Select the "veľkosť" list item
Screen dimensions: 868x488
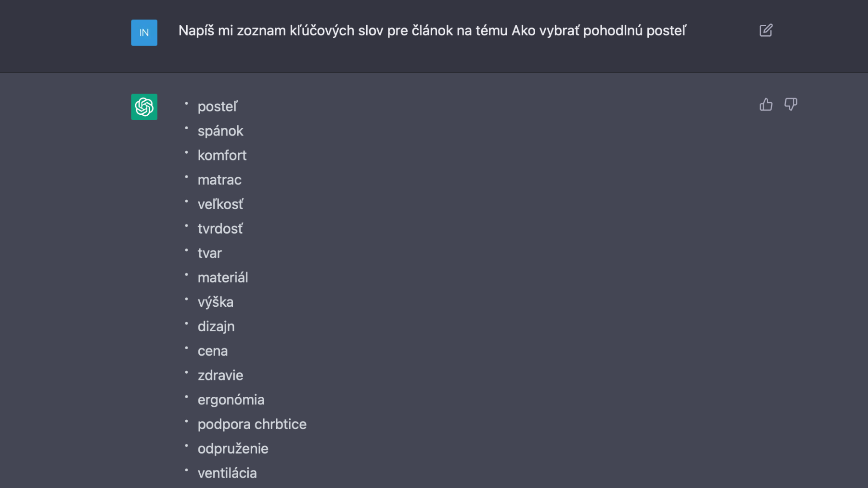click(220, 204)
